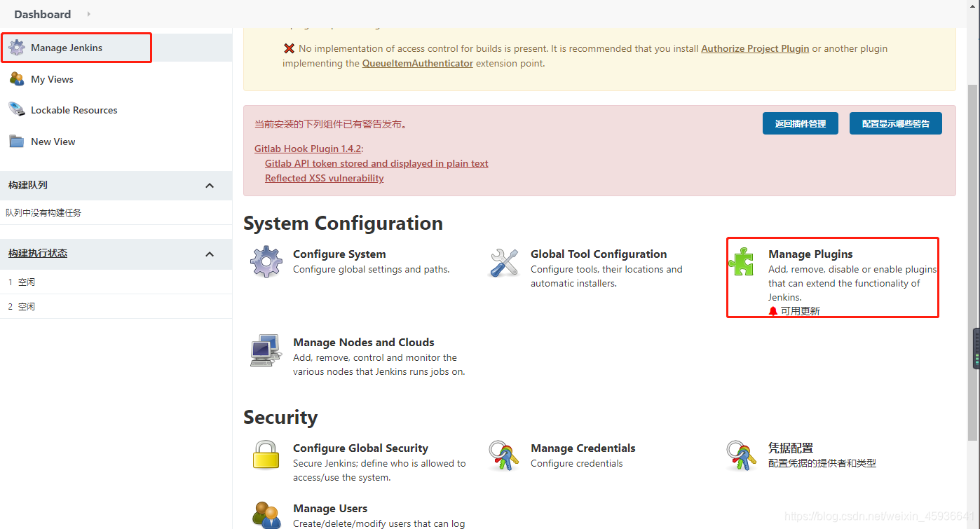
Task: Open Manage Users heading
Action: 330,508
